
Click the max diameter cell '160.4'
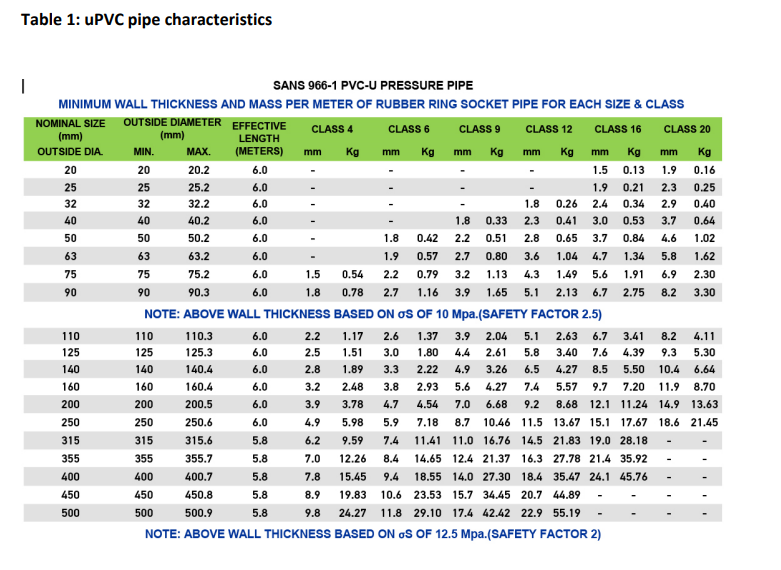tap(199, 387)
